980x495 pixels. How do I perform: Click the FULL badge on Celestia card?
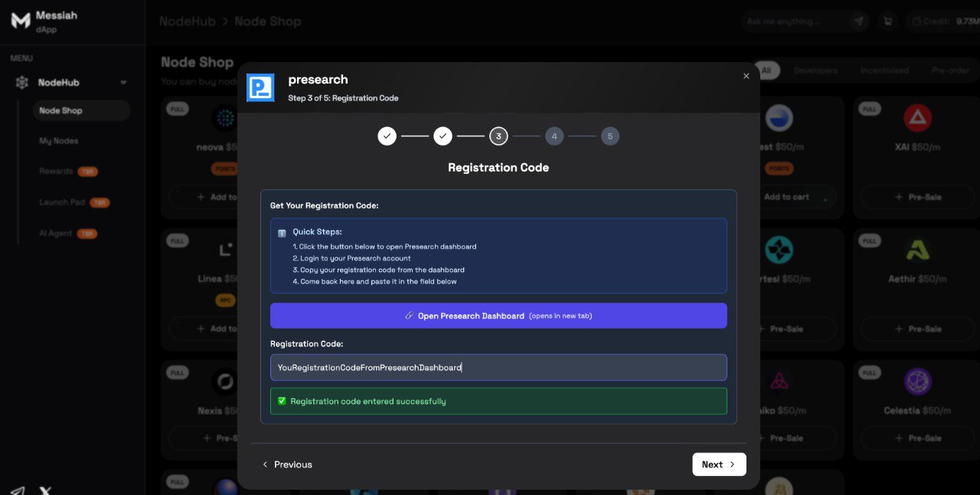(869, 373)
